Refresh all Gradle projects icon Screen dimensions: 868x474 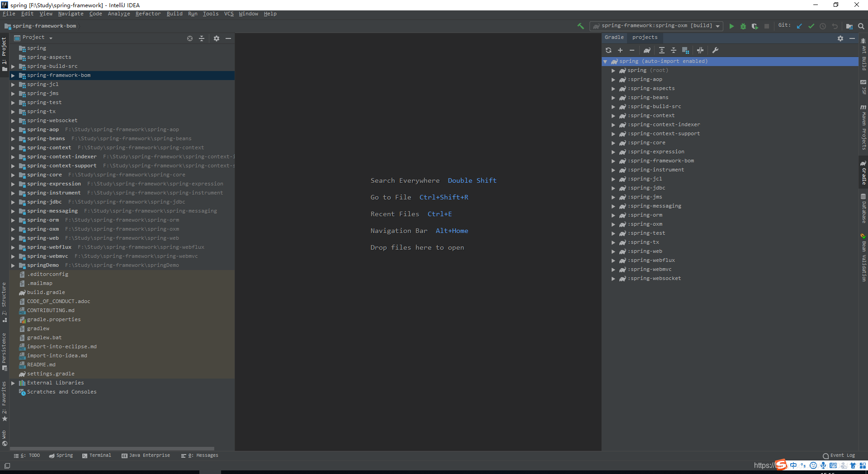609,50
